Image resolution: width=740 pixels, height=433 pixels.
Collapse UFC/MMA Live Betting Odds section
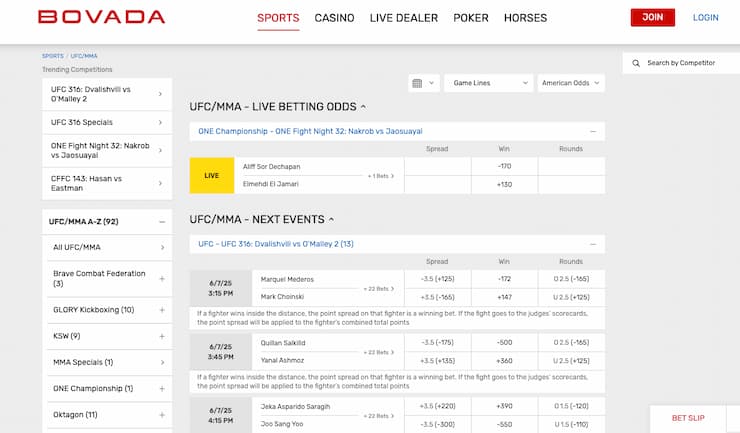(363, 107)
